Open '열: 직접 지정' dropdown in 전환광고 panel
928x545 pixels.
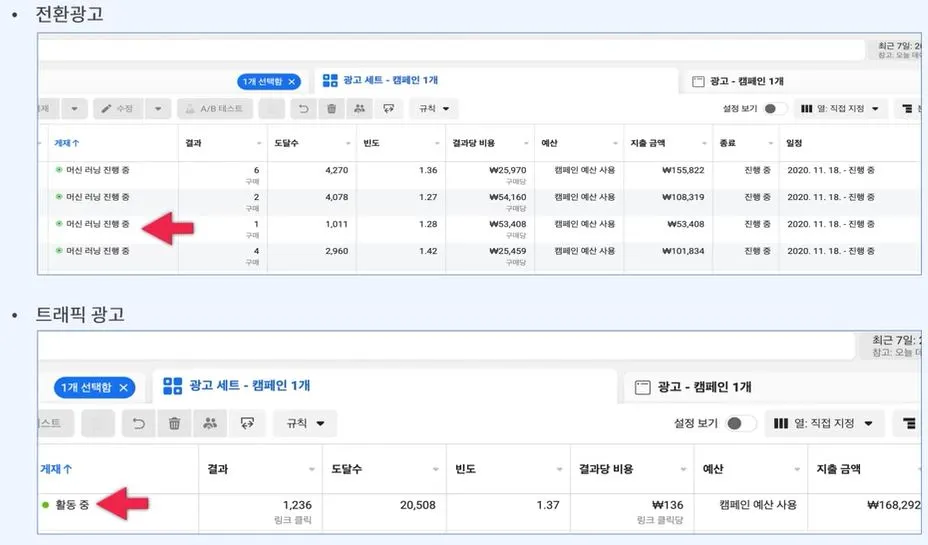pos(839,109)
